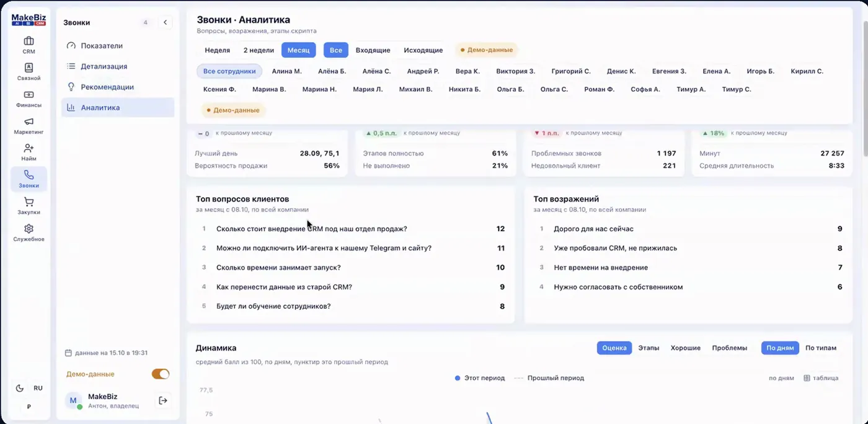Change the interface language via RU

tap(38, 388)
